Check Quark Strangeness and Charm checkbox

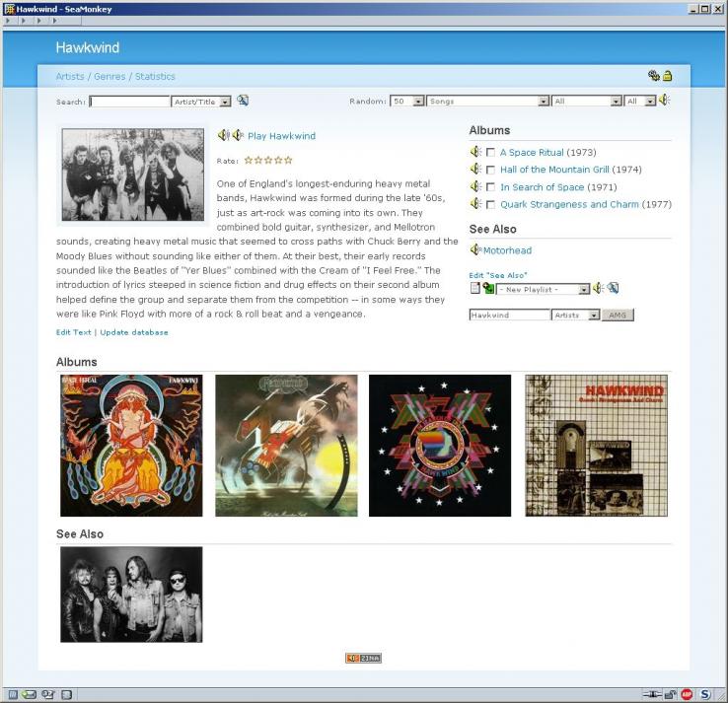tap(490, 205)
